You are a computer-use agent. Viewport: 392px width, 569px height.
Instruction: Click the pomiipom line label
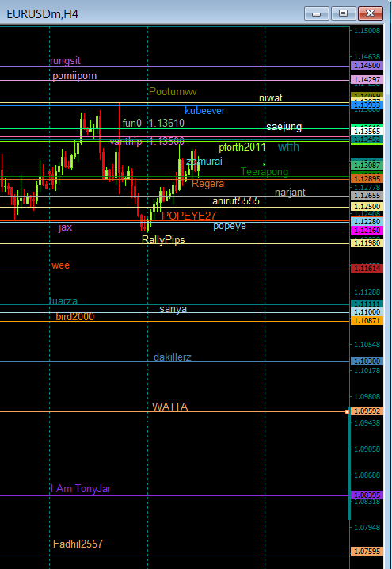coord(74,76)
